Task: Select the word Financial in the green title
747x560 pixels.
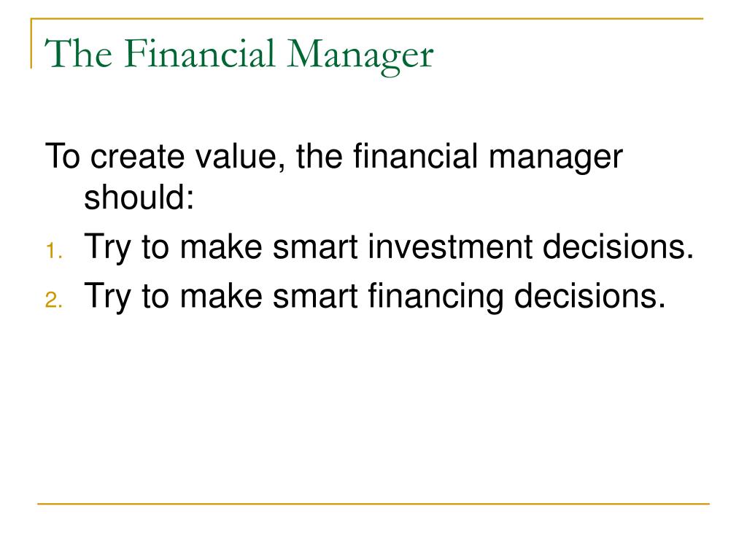Action: click(x=200, y=53)
